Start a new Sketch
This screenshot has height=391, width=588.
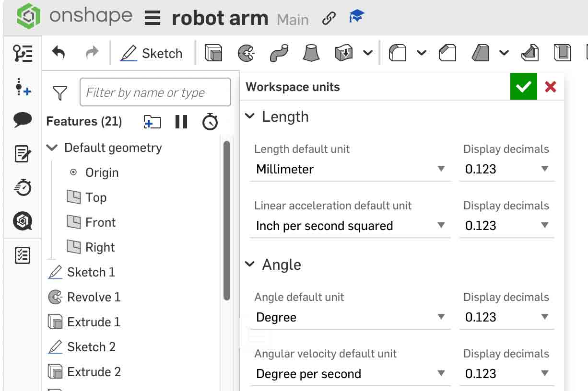tap(152, 53)
